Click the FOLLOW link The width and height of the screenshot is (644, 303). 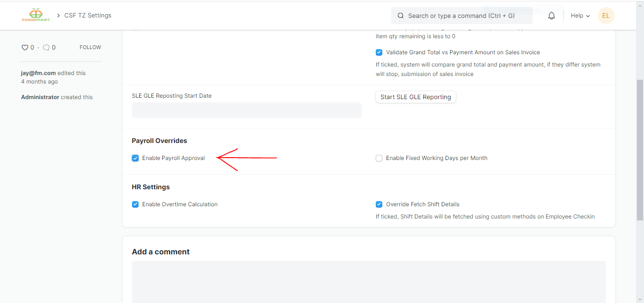tap(90, 47)
